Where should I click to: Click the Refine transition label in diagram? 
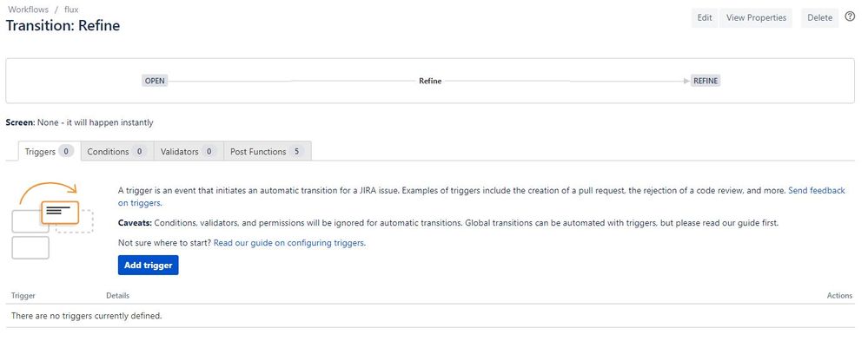coord(430,81)
